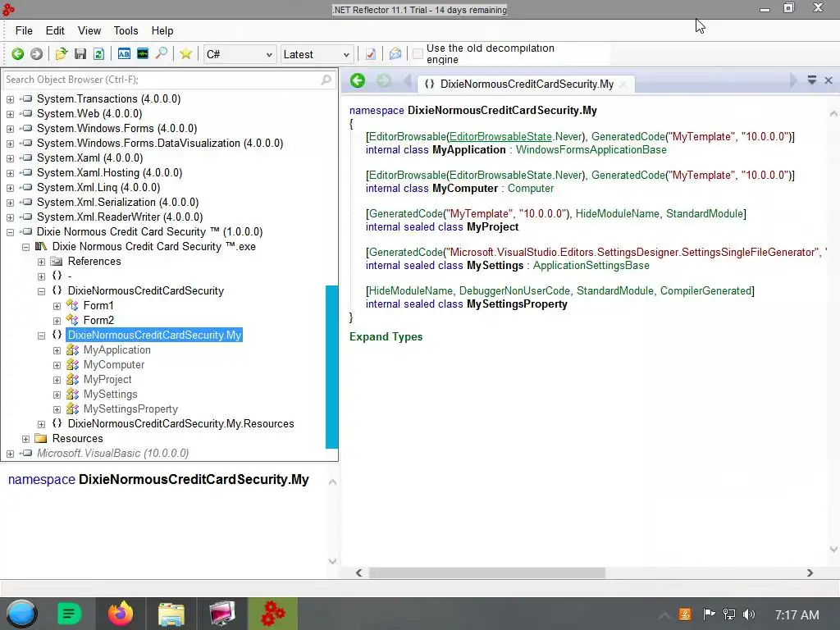This screenshot has width=840, height=630.
Task: Enable Use the old decompilation engine checkbox
Action: [x=418, y=53]
